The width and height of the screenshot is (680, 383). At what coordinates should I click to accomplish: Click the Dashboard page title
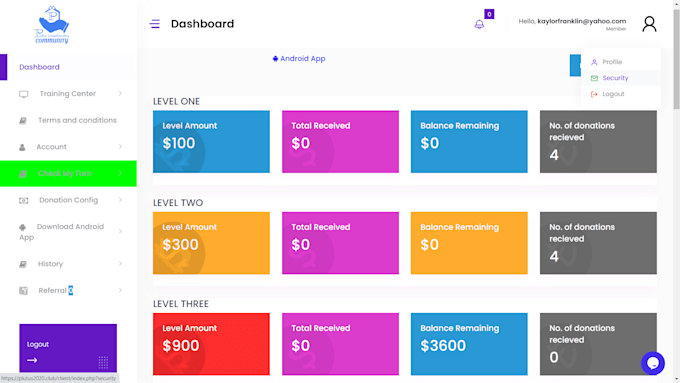203,24
